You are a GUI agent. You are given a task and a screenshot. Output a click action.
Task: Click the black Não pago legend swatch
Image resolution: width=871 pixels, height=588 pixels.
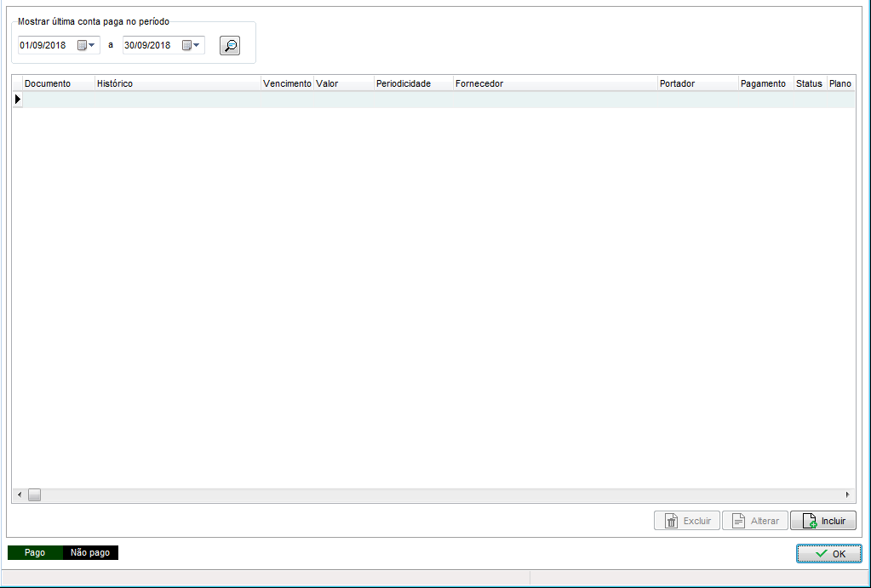[90, 553]
